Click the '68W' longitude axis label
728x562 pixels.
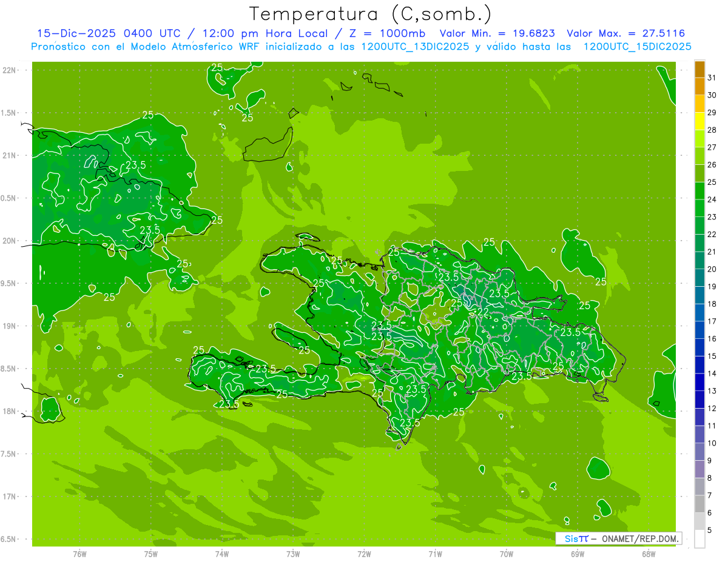point(649,554)
